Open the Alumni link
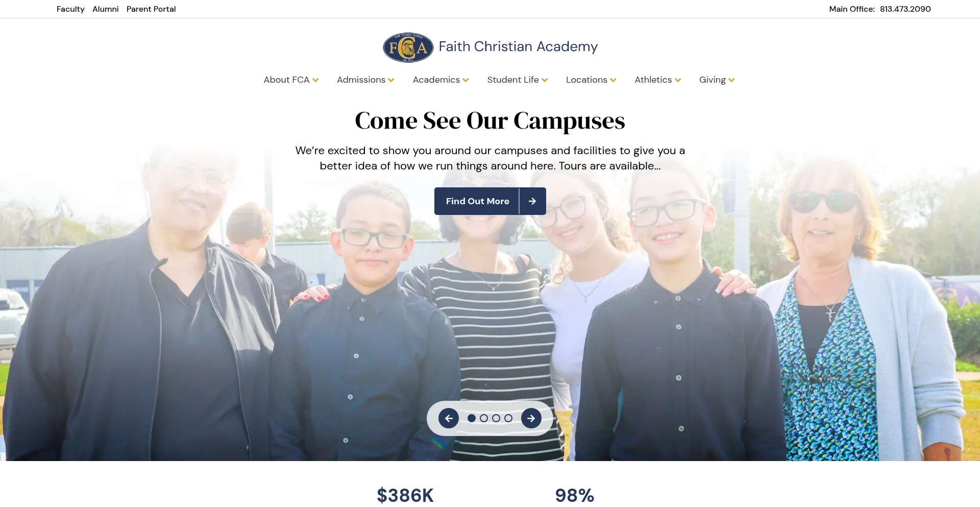980x507 pixels. 106,9
